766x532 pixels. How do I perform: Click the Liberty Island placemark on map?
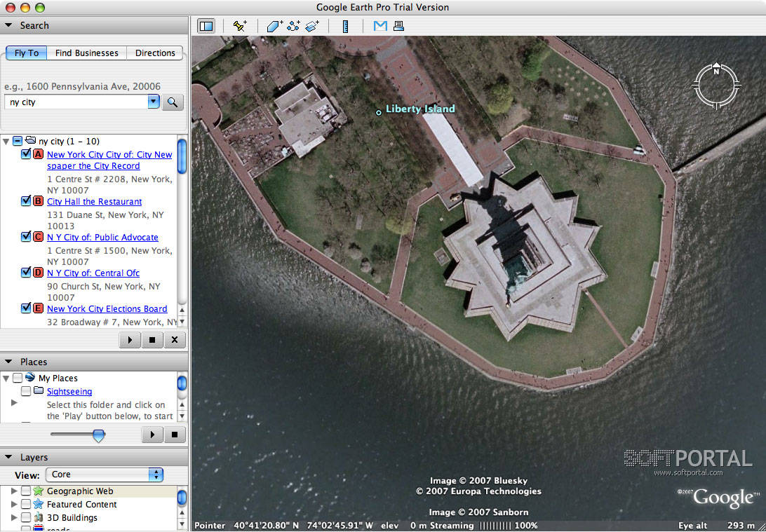378,113
